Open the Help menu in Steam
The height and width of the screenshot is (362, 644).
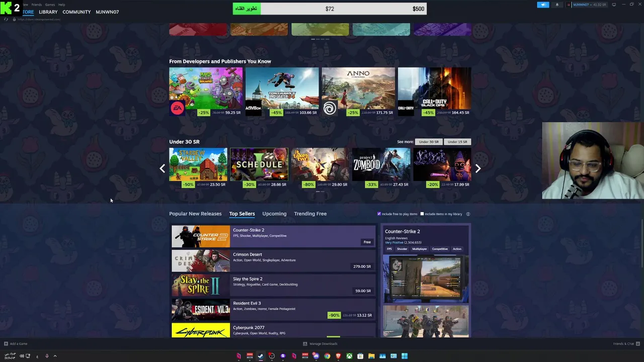(x=61, y=5)
